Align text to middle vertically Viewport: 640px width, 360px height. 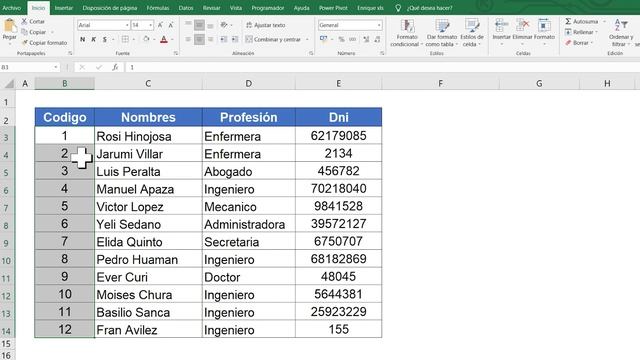click(199, 25)
